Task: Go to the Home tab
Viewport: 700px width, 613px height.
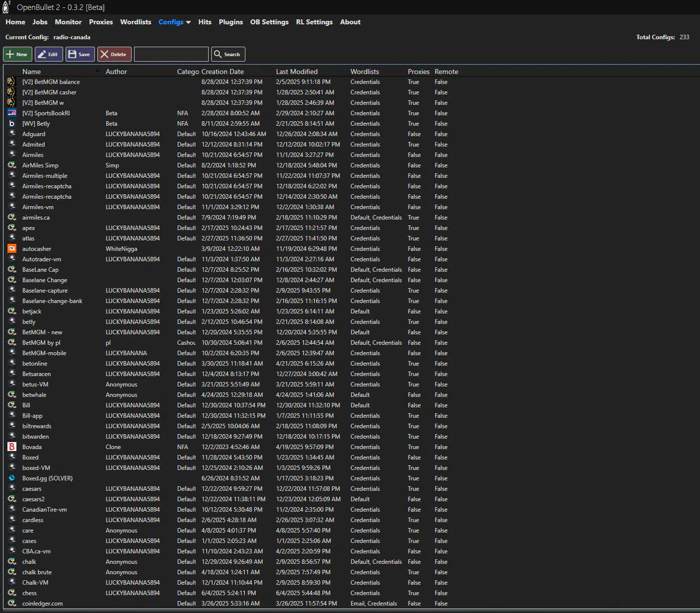Action: 15,22
